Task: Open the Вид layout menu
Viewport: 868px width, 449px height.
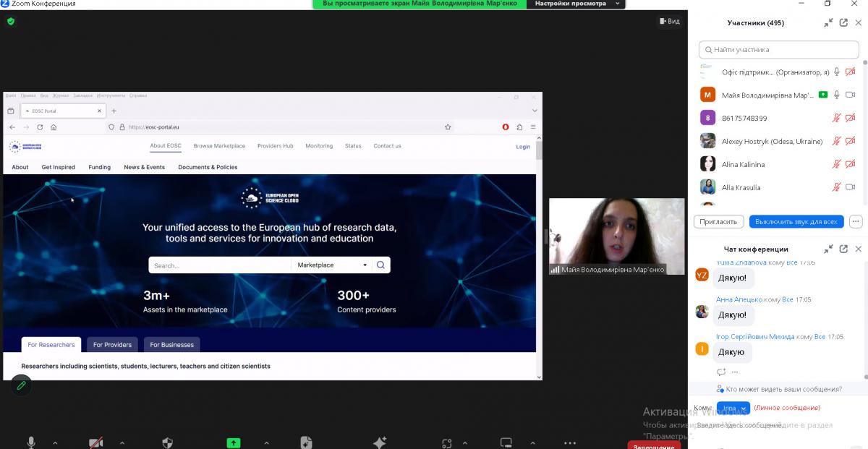Action: (x=669, y=21)
